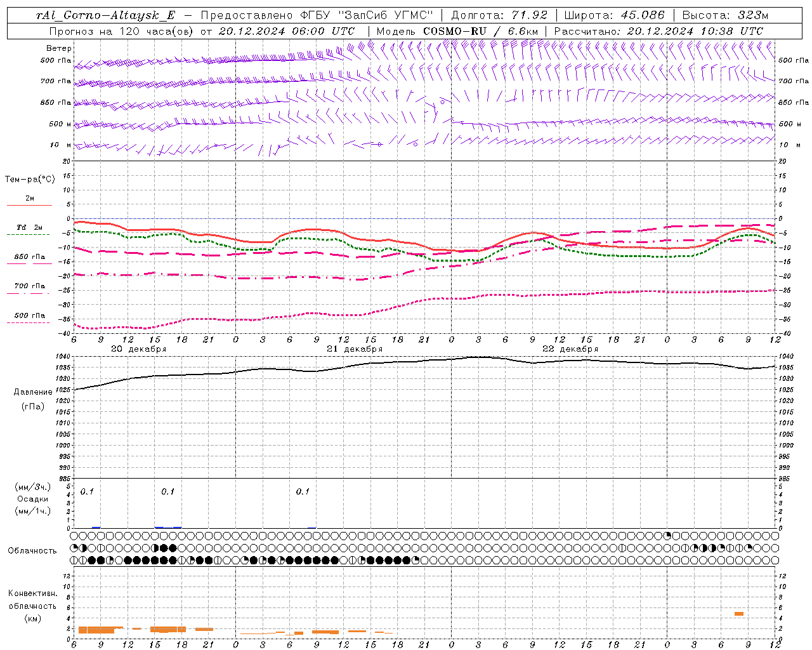Click the (мм/3ч.) precipitation unit label

32,487
